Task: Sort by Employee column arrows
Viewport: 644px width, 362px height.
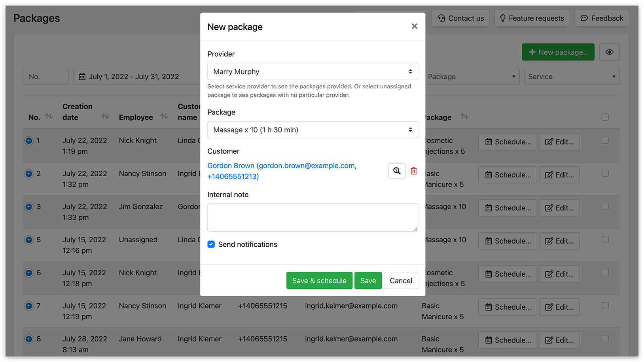Action: pos(164,116)
